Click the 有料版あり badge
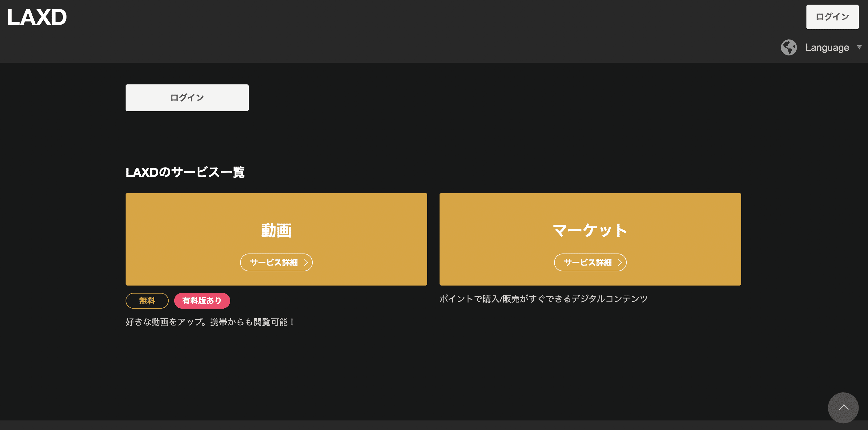This screenshot has width=868, height=430. (x=202, y=301)
